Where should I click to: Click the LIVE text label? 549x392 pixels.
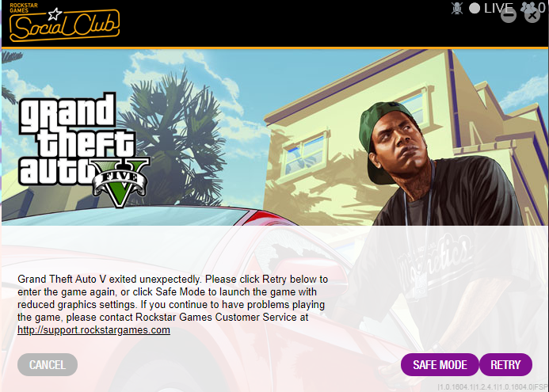[x=498, y=8]
